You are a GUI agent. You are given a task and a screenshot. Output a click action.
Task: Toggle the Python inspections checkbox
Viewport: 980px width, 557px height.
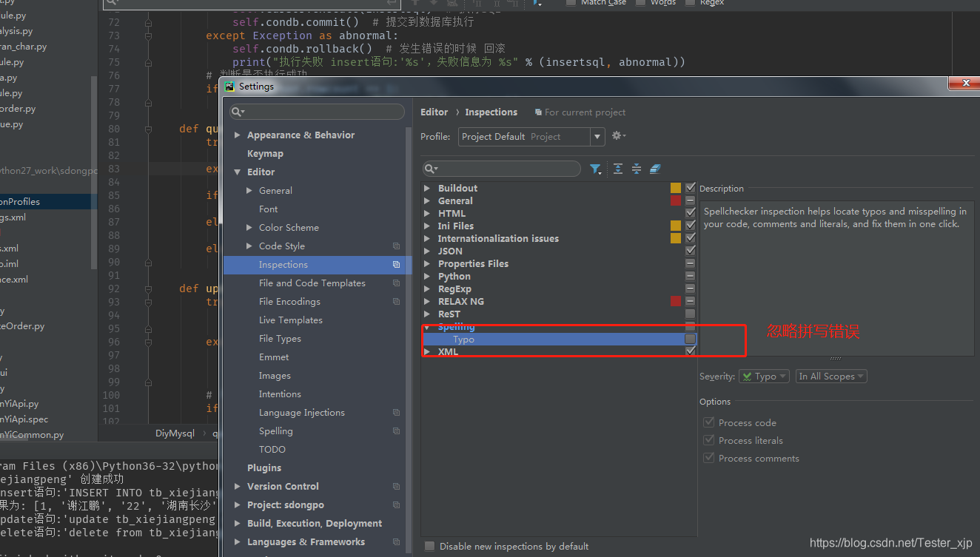691,276
